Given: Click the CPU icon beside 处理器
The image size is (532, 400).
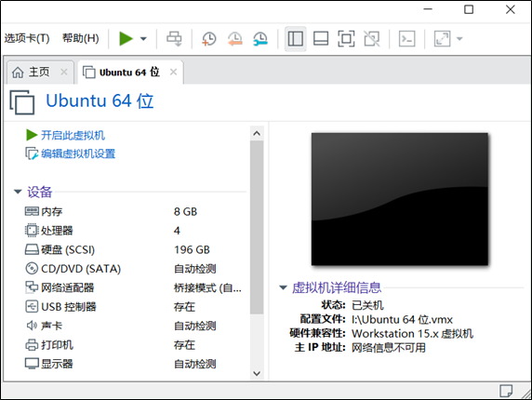Looking at the screenshot, I should [x=32, y=231].
